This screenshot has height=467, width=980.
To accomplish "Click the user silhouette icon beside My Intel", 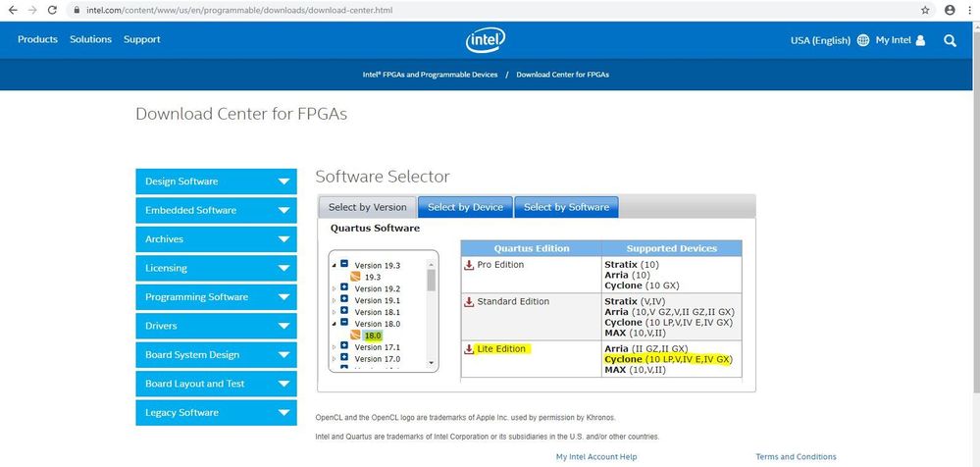I will click(x=920, y=40).
